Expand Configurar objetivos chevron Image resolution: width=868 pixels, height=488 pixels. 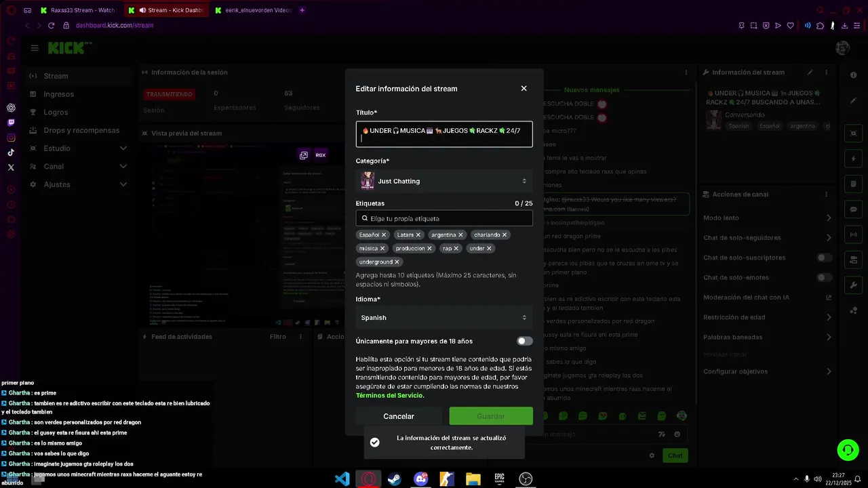pos(829,371)
